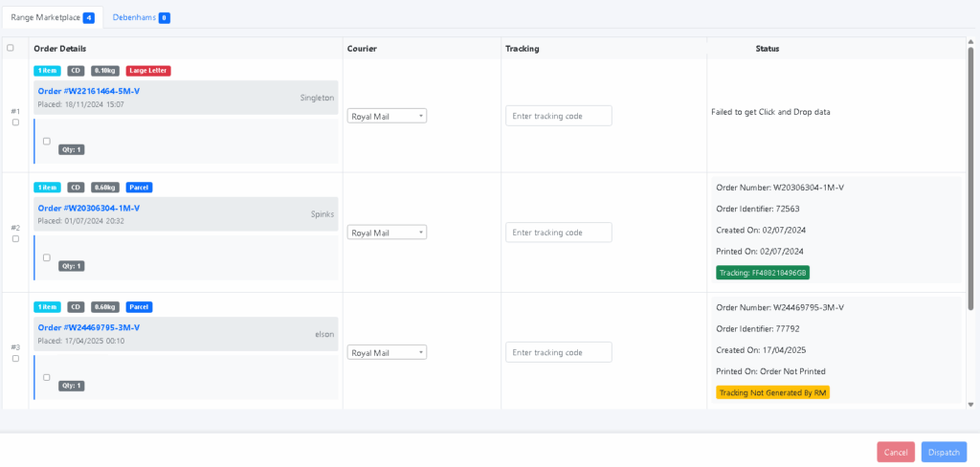
Task: Open order link #W22161464-5M-V
Action: 89,91
